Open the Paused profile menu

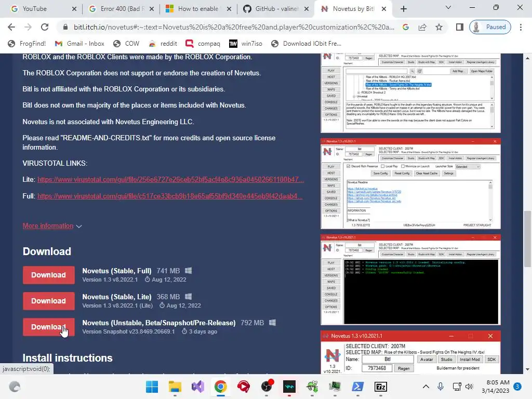[x=490, y=27]
